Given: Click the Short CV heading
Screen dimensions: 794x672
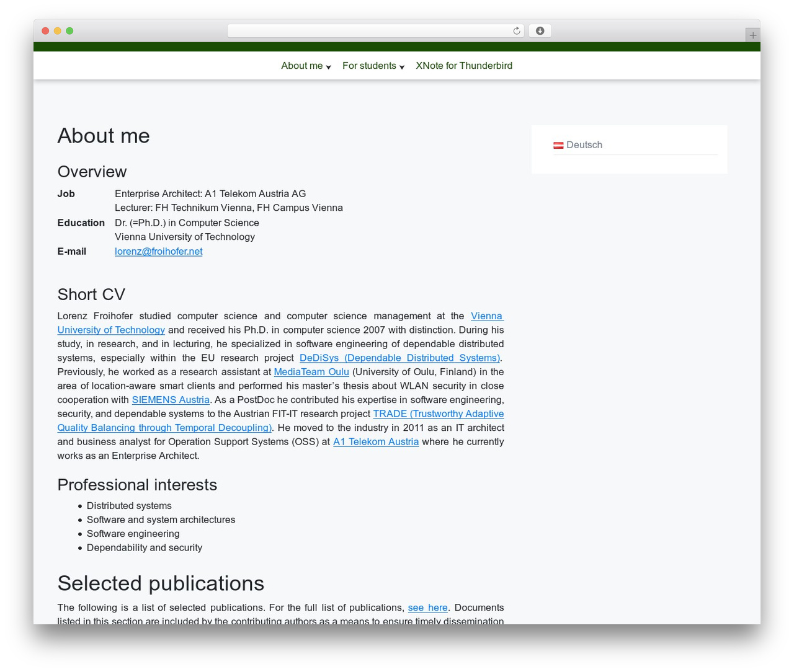Looking at the screenshot, I should click(91, 294).
